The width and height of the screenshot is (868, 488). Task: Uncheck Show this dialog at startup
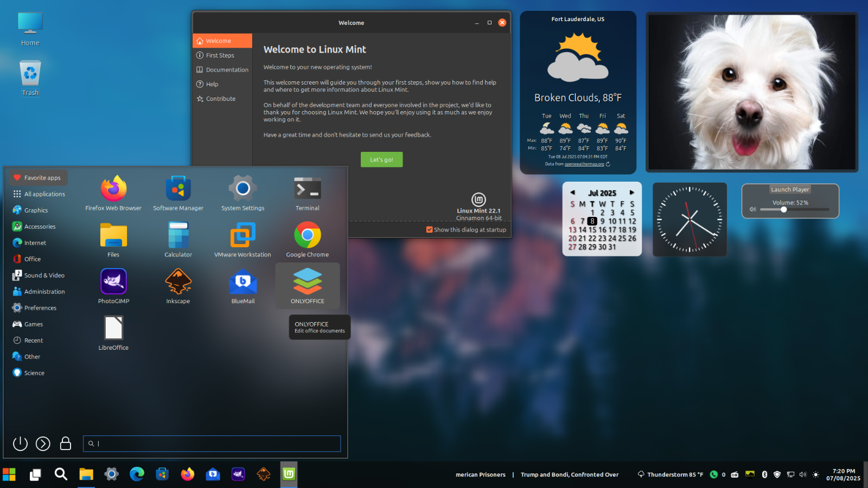(x=430, y=230)
